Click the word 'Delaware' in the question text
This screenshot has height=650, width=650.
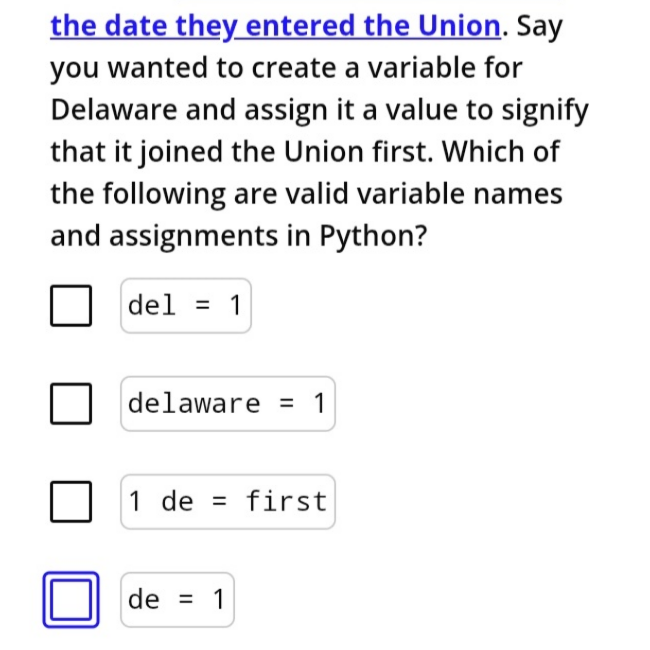pos(114,110)
